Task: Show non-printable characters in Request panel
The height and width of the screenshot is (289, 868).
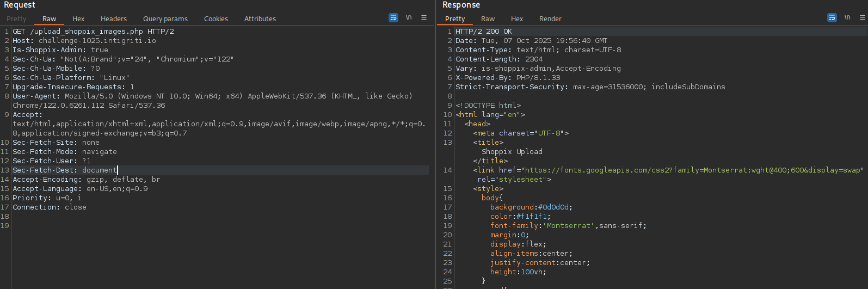Action: coord(409,18)
